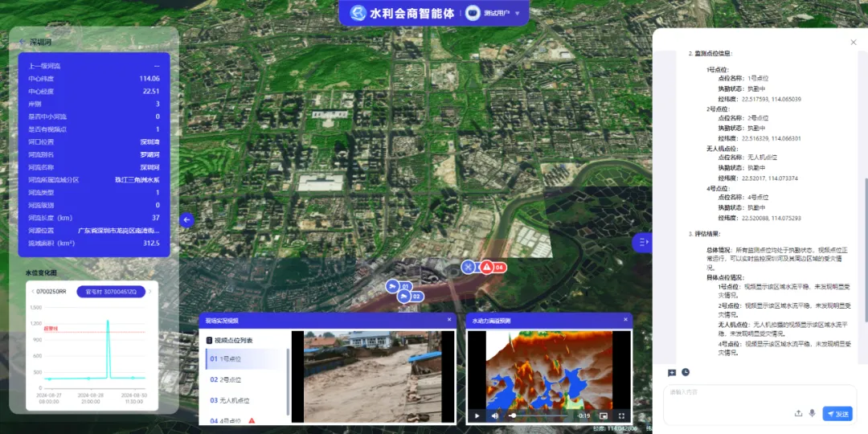
Task: Collapse left panel with blue arrow button
Action: pos(186,220)
